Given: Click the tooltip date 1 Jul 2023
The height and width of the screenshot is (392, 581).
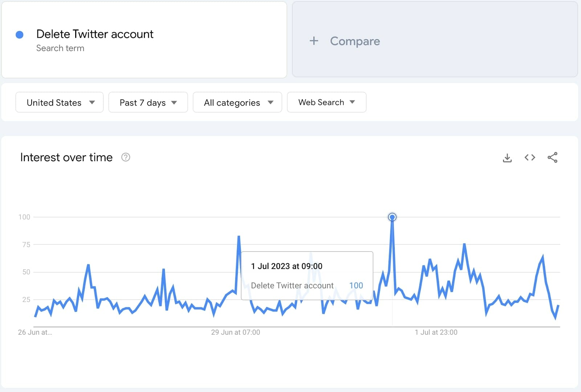Looking at the screenshot, I should tap(287, 266).
